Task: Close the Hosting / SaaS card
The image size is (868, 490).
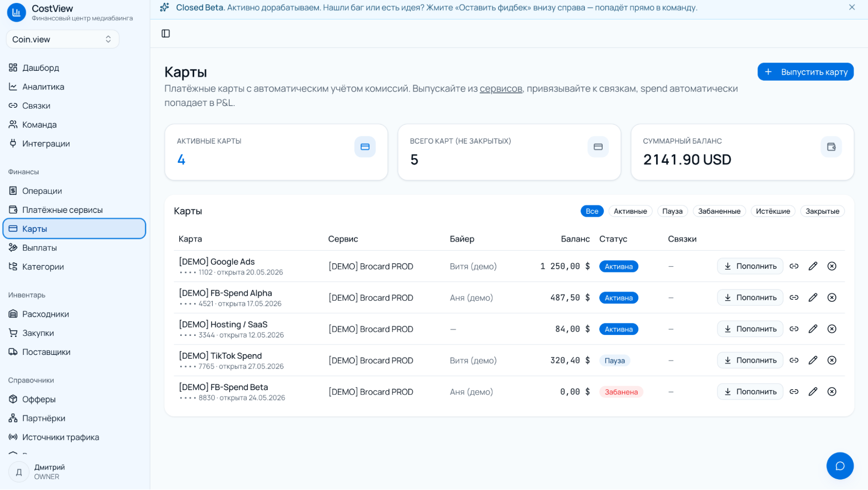Action: 832,329
